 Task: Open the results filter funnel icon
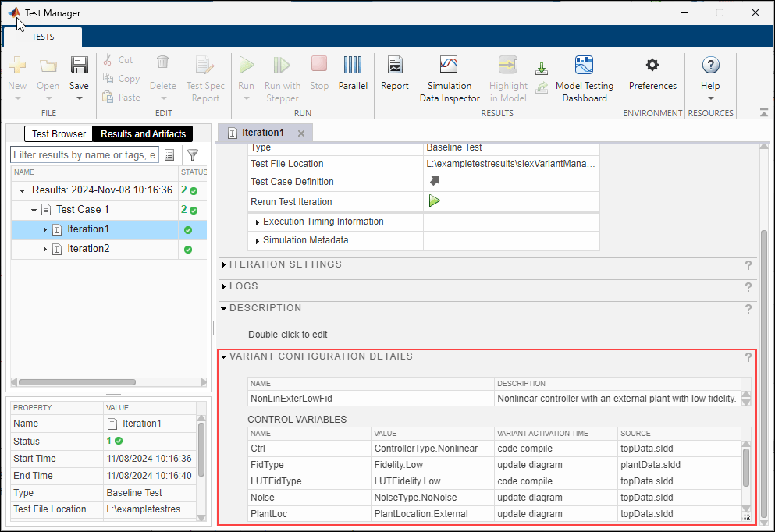[193, 155]
